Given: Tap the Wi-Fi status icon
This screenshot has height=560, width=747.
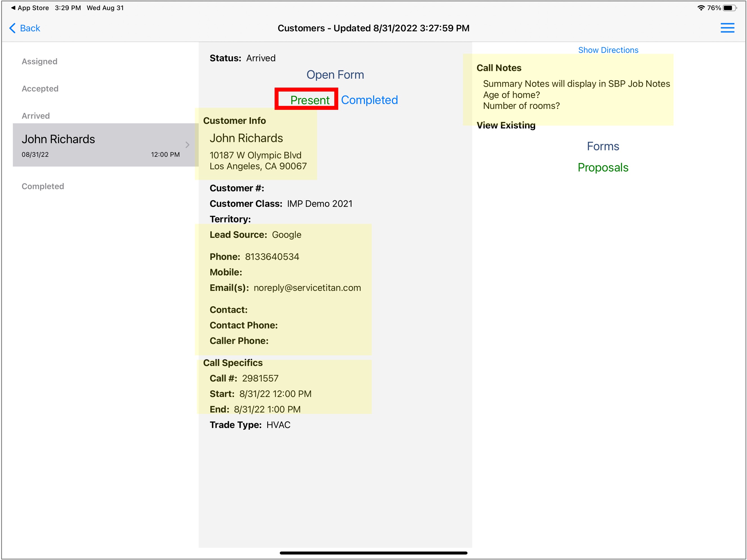Looking at the screenshot, I should (x=701, y=8).
